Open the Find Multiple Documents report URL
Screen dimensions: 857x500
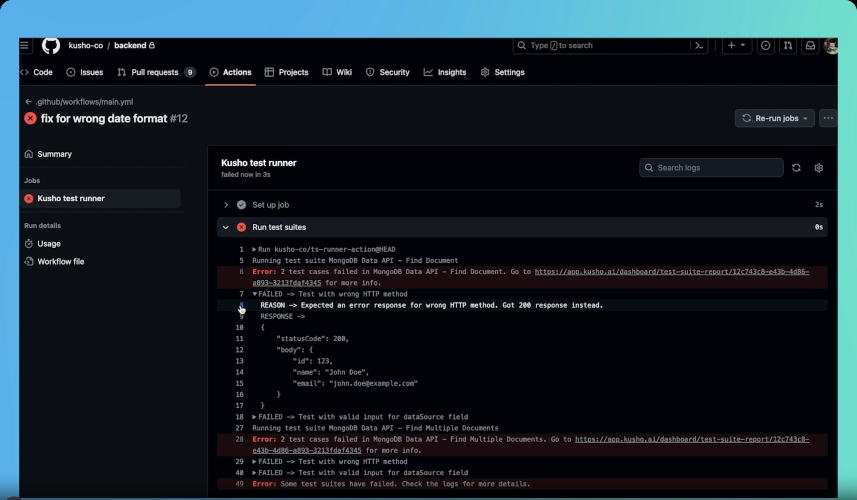point(692,439)
